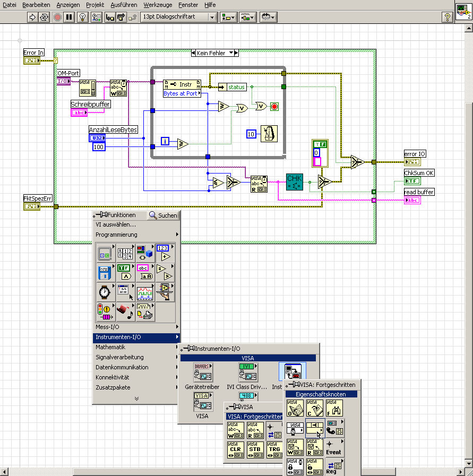Click next case arrow on 'Kein Fehler' selector

tap(236, 53)
